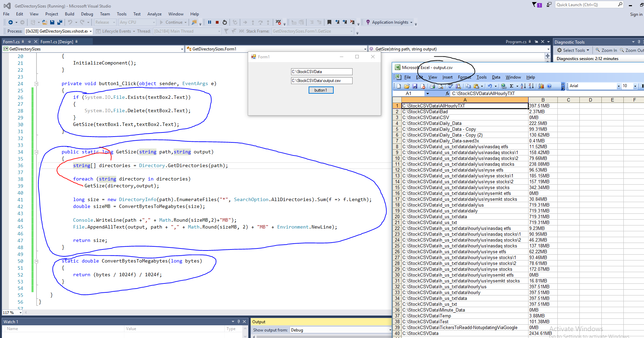Restart the debugging session
644x338 pixels.
(x=225, y=22)
